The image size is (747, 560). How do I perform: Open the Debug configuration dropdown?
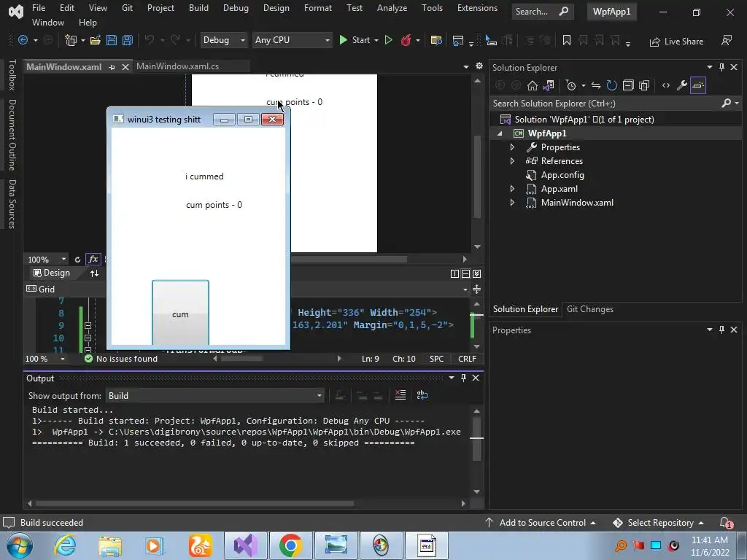click(x=223, y=40)
